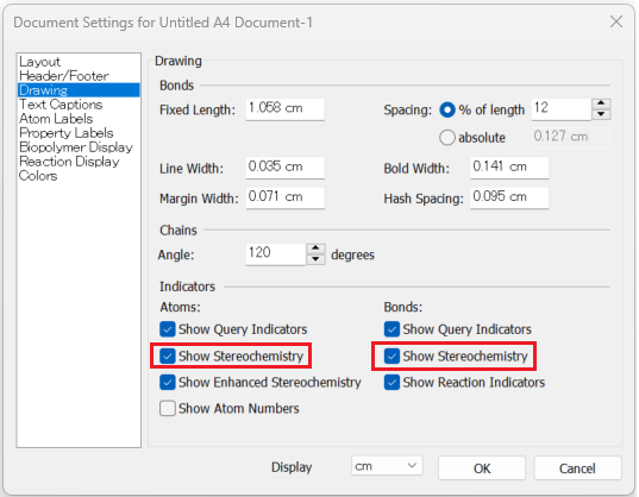Select the absolute spacing radio button

click(x=447, y=137)
